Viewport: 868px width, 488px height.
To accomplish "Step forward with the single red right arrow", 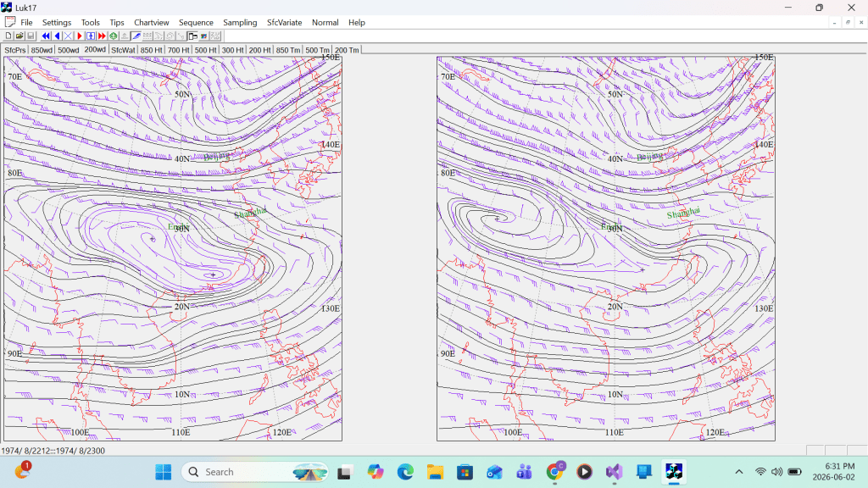I will point(80,36).
